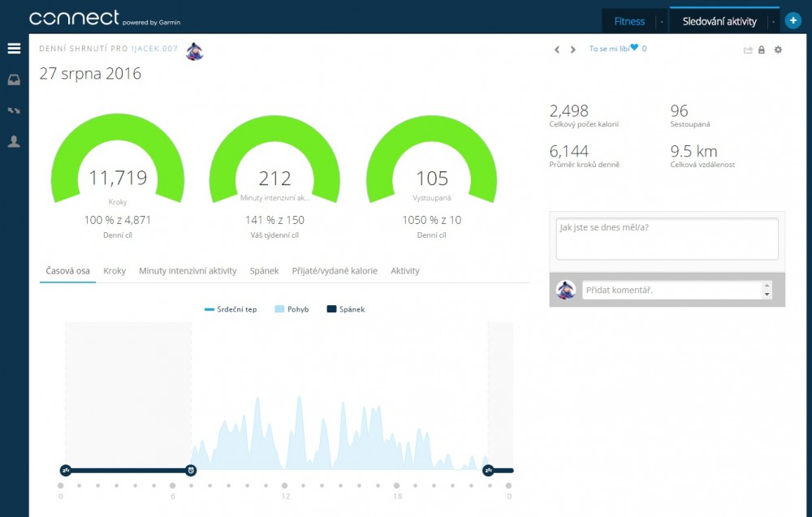Open the inbox tray icon in sidebar
Screen dimensions: 812x517
coord(14,80)
